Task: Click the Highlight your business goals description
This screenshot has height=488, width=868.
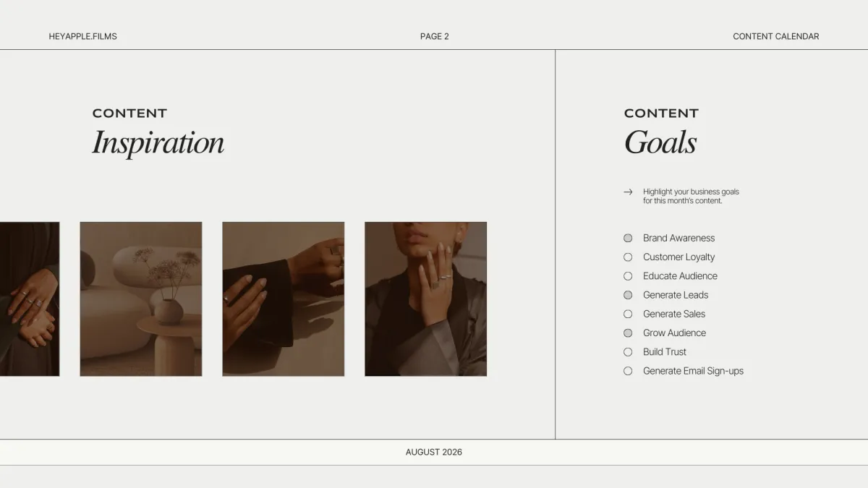Action: 691,196
